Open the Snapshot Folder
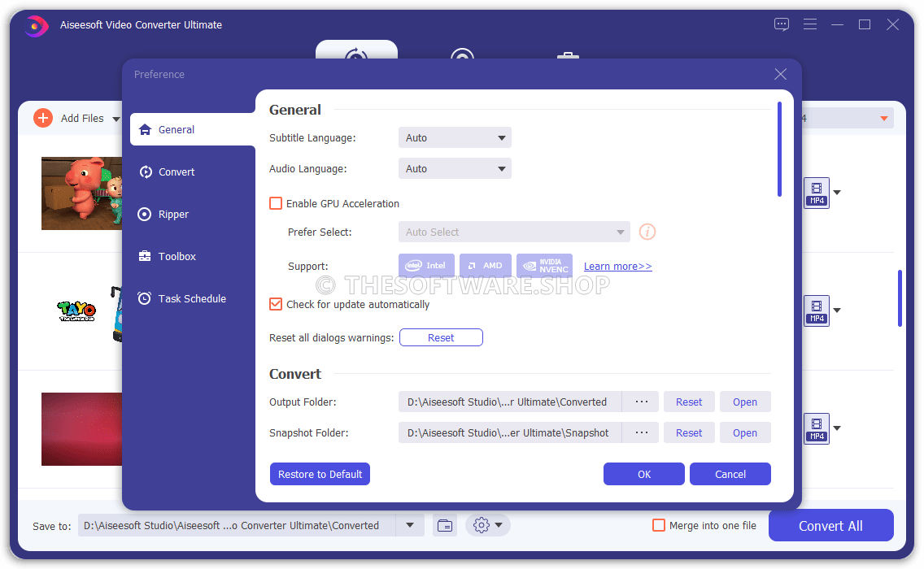This screenshot has height=569, width=924. (745, 433)
